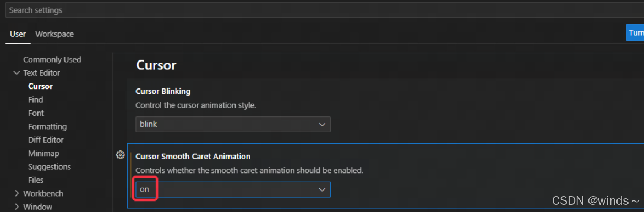This screenshot has height=212, width=644.
Task: Open the Cursor Smooth Caret Animation dropdown
Action: pyautogui.click(x=233, y=189)
